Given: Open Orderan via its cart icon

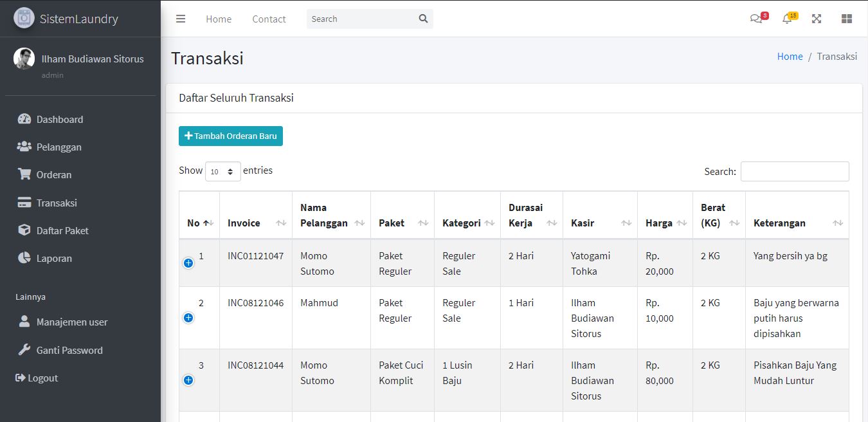Looking at the screenshot, I should 24,174.
